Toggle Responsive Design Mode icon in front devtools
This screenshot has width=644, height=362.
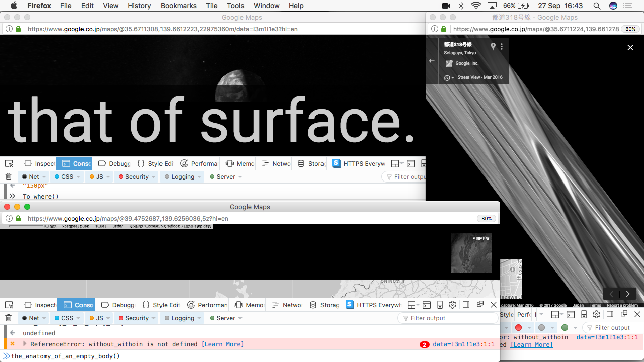tap(440, 305)
